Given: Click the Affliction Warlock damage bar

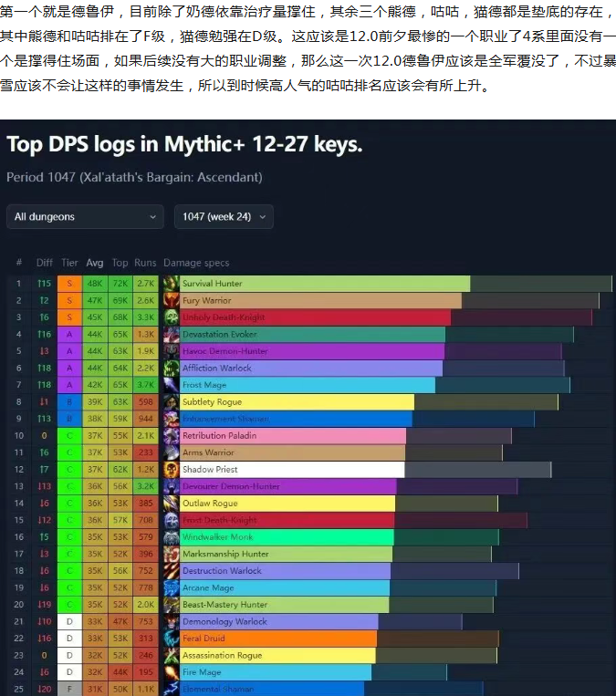Looking at the screenshot, I should (x=310, y=369).
